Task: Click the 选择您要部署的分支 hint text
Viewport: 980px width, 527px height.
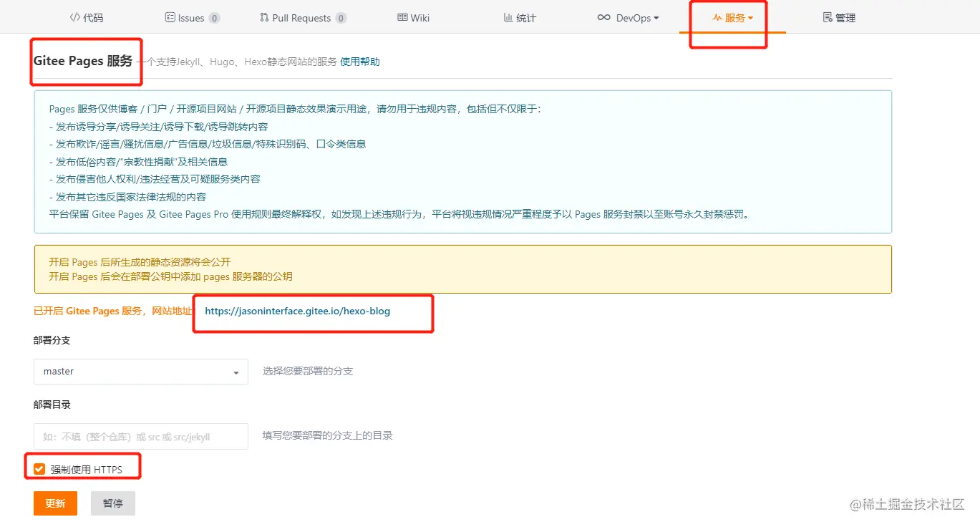Action: [x=308, y=372]
